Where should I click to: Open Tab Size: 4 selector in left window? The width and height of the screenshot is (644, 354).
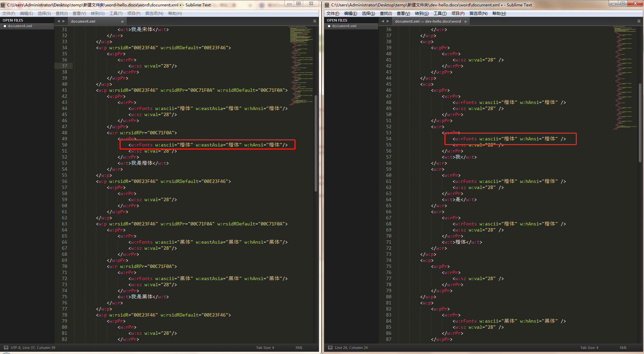coord(265,348)
